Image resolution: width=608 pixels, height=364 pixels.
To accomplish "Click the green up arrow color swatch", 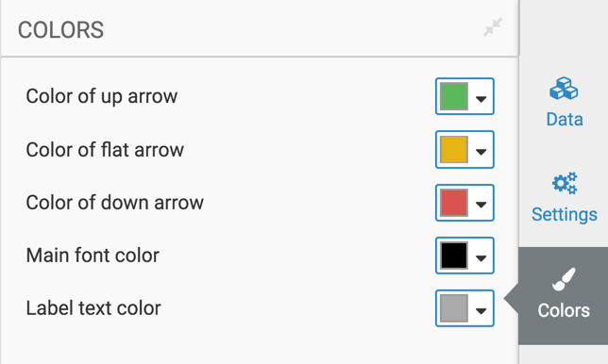I will coord(454,96).
